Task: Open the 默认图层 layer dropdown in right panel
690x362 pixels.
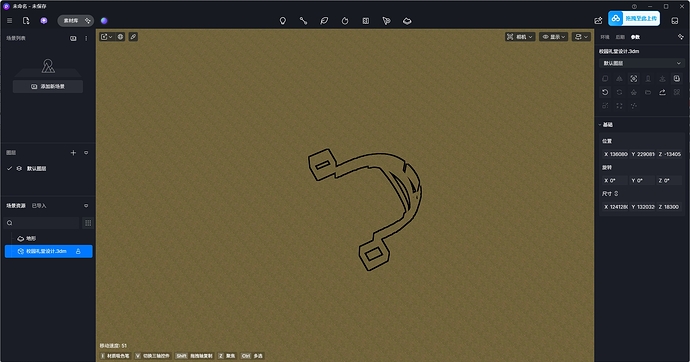Action: click(x=642, y=63)
